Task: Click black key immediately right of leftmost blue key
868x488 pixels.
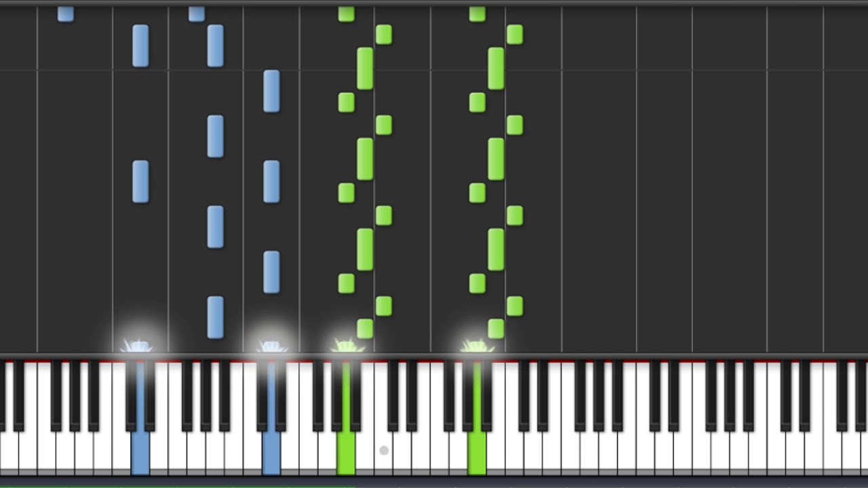Action: pyautogui.click(x=150, y=396)
